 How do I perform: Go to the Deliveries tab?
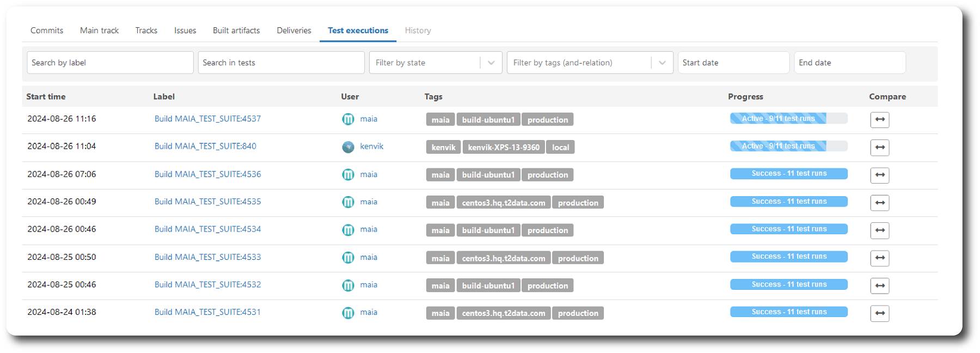pos(294,31)
